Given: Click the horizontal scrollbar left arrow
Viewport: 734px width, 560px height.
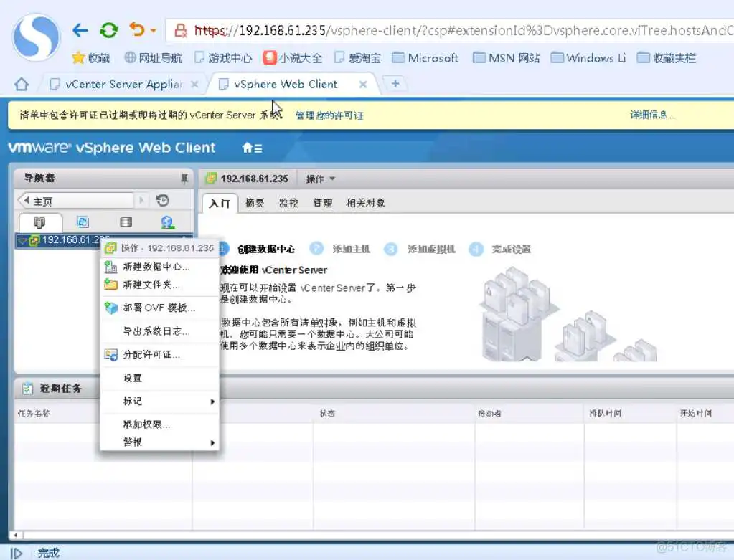Looking at the screenshot, I should point(16,535).
